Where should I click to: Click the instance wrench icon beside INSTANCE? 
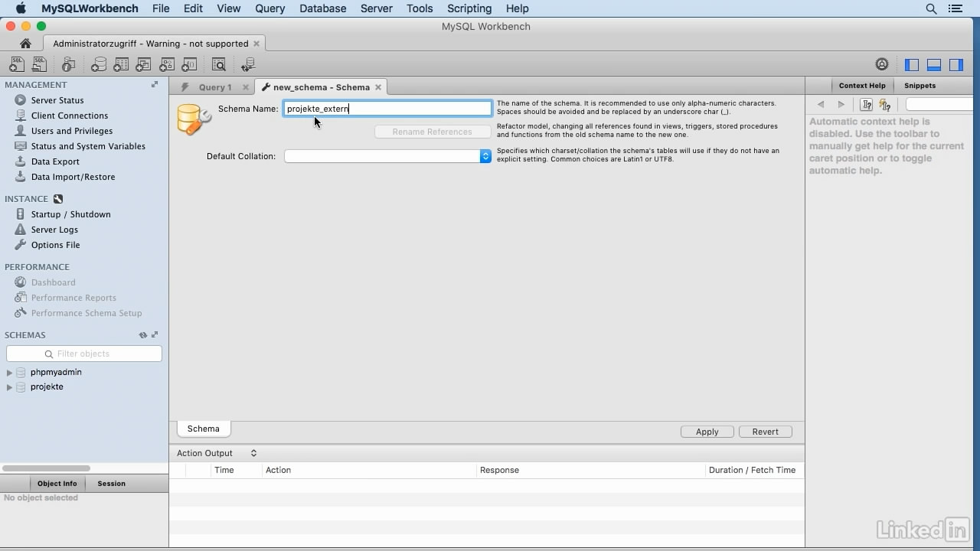[58, 199]
